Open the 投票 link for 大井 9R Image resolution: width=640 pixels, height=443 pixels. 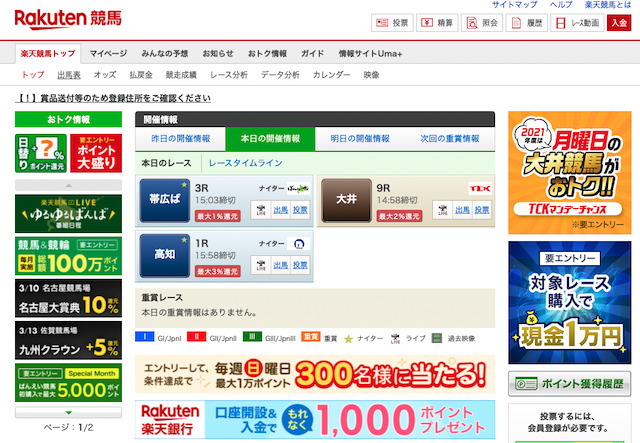(482, 210)
